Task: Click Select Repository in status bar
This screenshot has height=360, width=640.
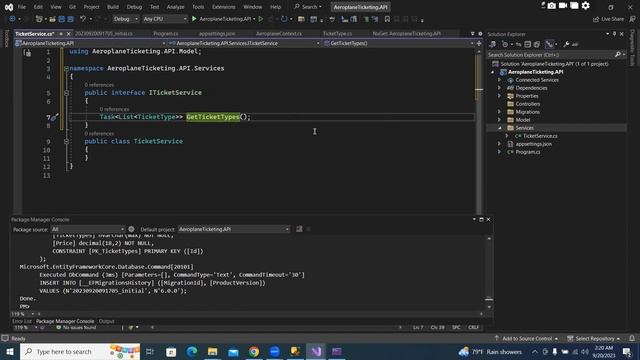Action: 594,338
